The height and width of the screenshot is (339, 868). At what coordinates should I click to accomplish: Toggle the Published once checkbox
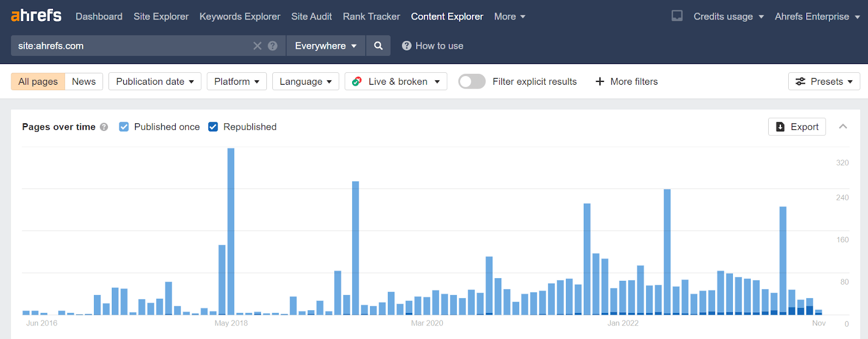(124, 127)
